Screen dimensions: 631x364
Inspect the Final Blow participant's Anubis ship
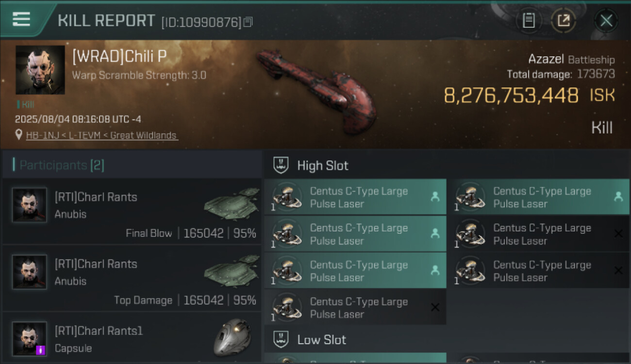pos(232,206)
